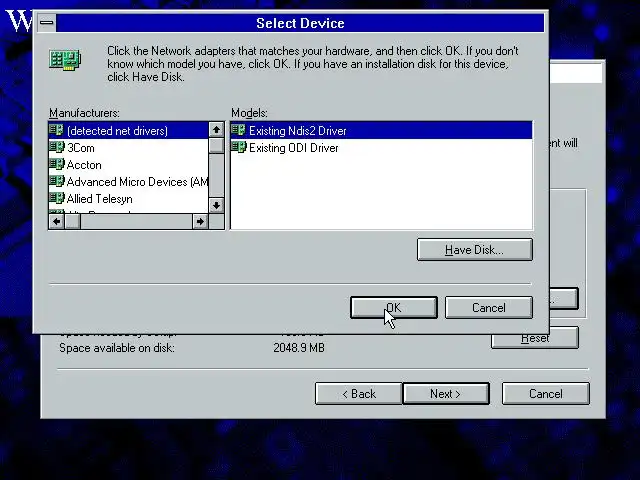Click icon beside Existing ODI Driver

[239, 147]
